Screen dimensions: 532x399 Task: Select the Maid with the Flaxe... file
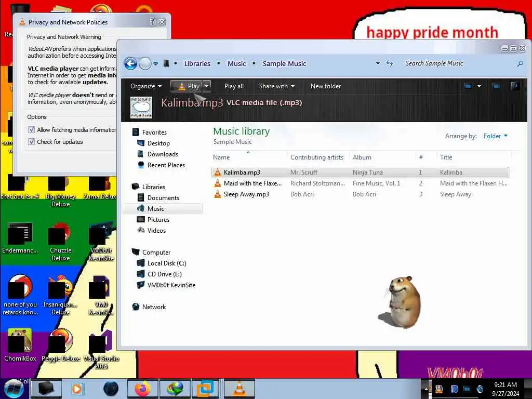click(360, 183)
